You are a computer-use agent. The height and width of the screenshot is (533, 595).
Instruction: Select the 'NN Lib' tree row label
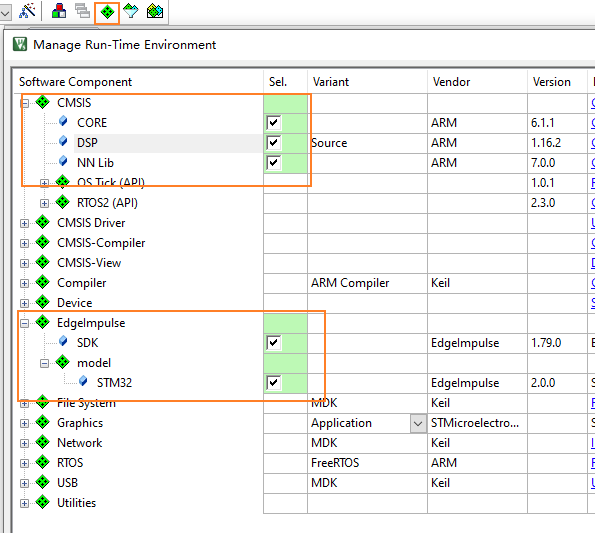(x=95, y=163)
